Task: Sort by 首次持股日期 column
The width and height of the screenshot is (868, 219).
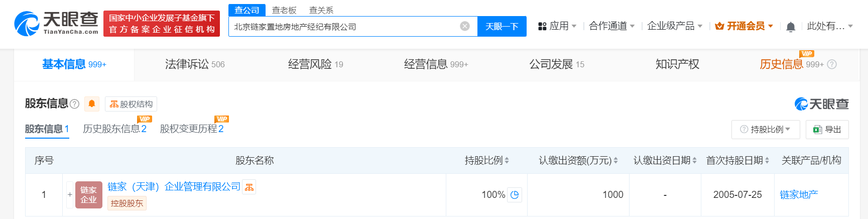Action: pos(737,160)
